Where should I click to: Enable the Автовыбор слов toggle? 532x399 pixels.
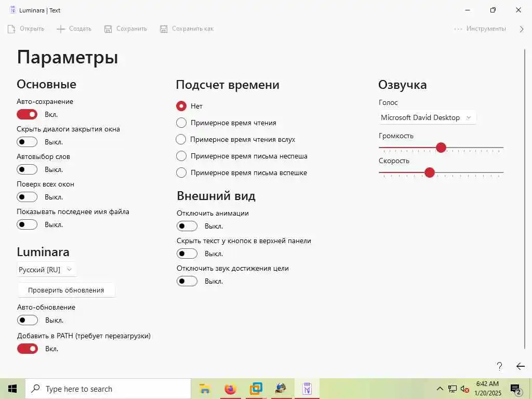[x=27, y=169]
